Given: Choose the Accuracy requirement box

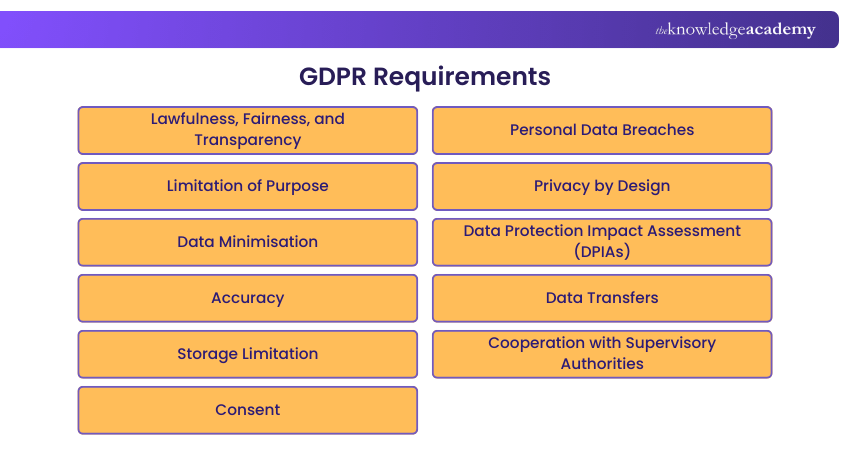Looking at the screenshot, I should coord(247,298).
